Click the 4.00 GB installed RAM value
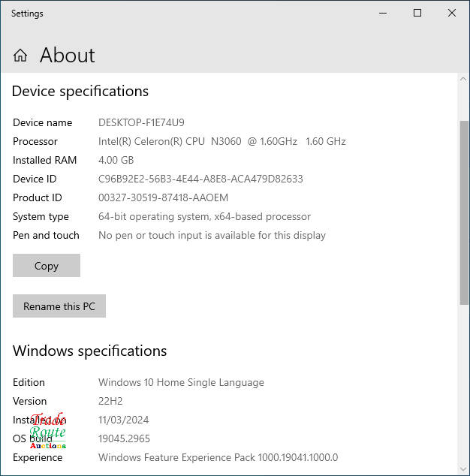Image resolution: width=470 pixels, height=476 pixels. (116, 160)
